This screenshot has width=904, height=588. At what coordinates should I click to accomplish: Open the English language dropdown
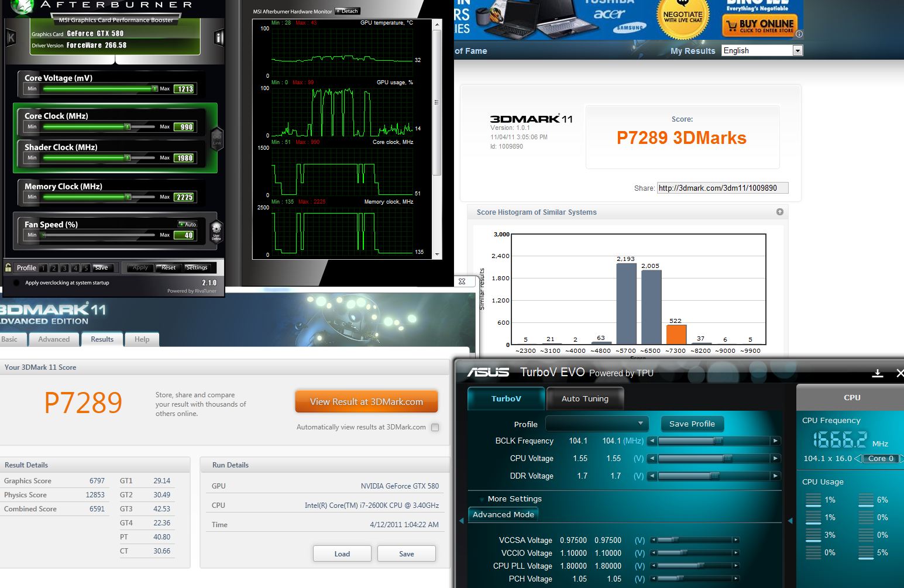point(762,51)
